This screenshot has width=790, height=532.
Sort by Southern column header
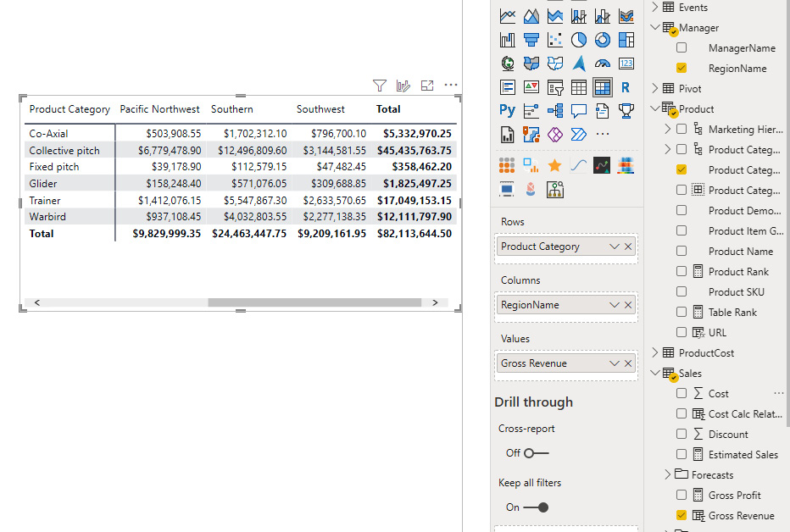point(232,109)
